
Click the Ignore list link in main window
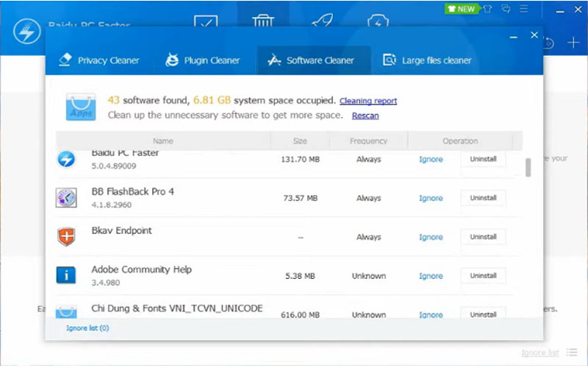point(540,353)
